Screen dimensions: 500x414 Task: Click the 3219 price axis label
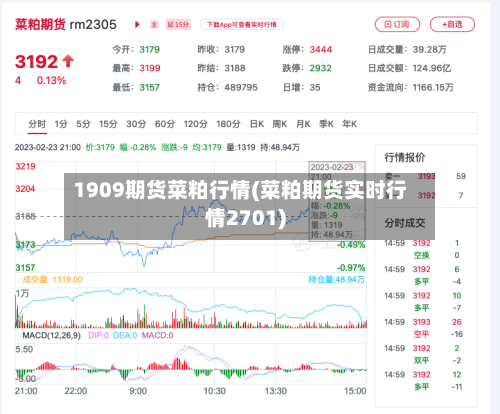point(25,166)
